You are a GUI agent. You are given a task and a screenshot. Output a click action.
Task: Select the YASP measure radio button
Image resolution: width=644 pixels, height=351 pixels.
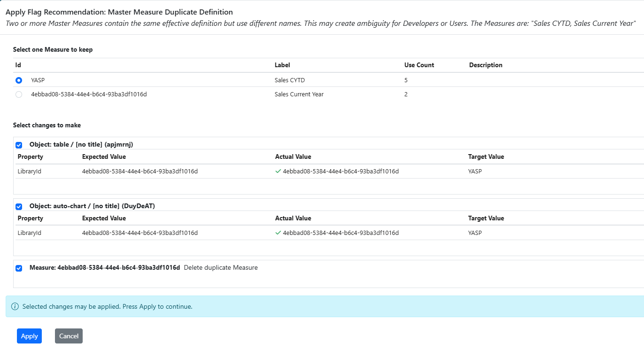(19, 80)
